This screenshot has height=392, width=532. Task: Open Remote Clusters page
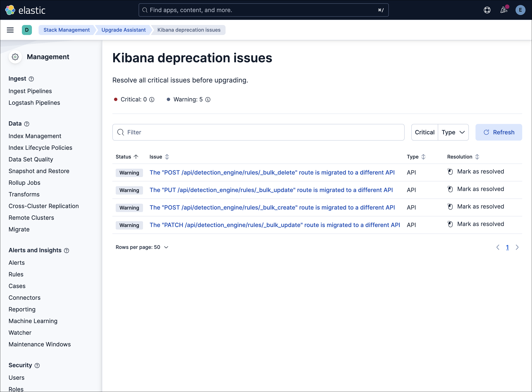click(31, 218)
